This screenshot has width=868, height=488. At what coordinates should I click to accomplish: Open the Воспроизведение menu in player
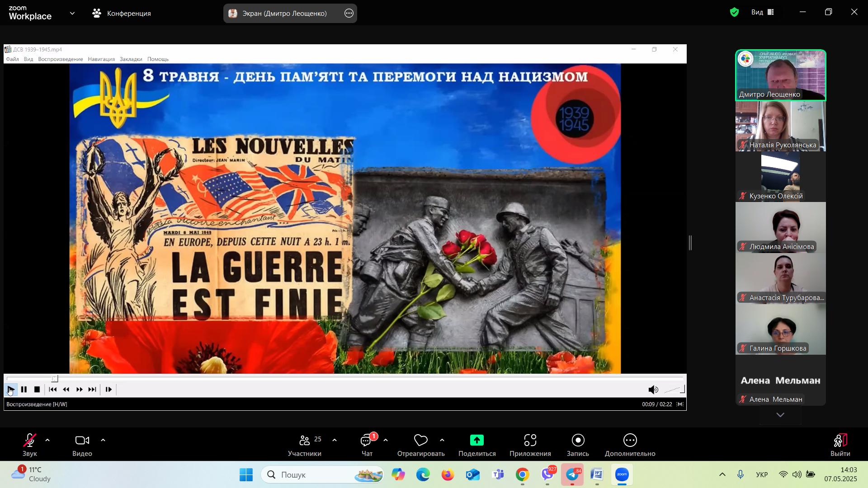(60, 59)
